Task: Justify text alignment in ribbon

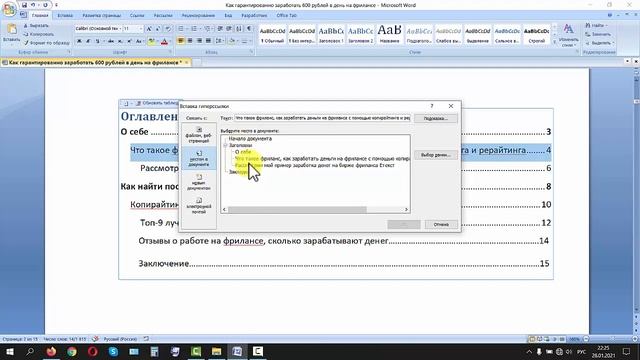Action: coord(209,41)
